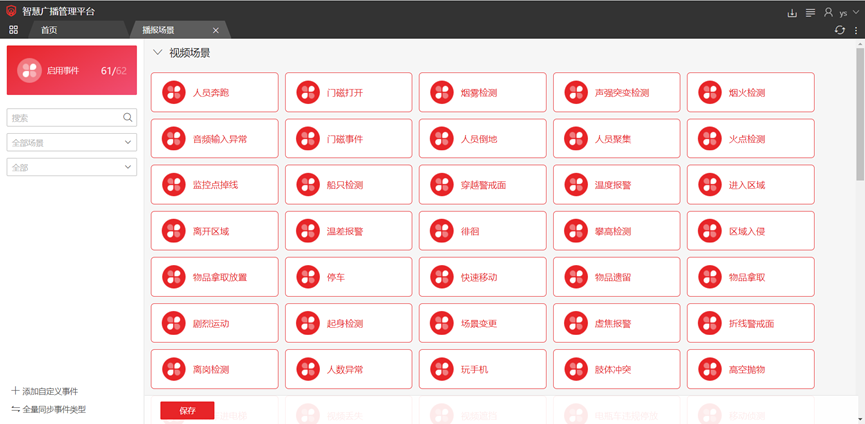Toggle the 高空抛物 event card
This screenshot has width=865, height=424.
(x=750, y=369)
